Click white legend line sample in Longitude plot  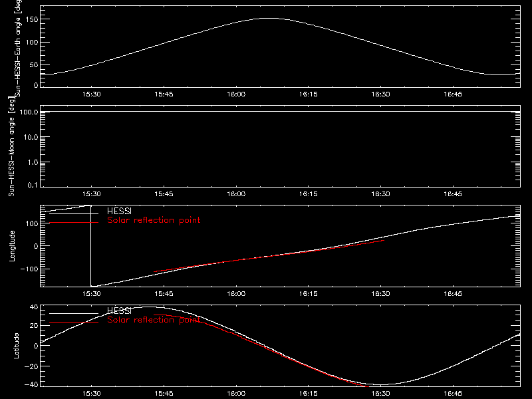click(74, 213)
